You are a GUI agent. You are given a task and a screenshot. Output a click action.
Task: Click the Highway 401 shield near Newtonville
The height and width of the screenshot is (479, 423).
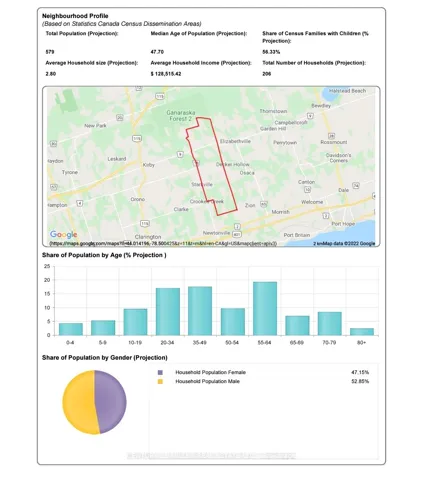(x=237, y=234)
